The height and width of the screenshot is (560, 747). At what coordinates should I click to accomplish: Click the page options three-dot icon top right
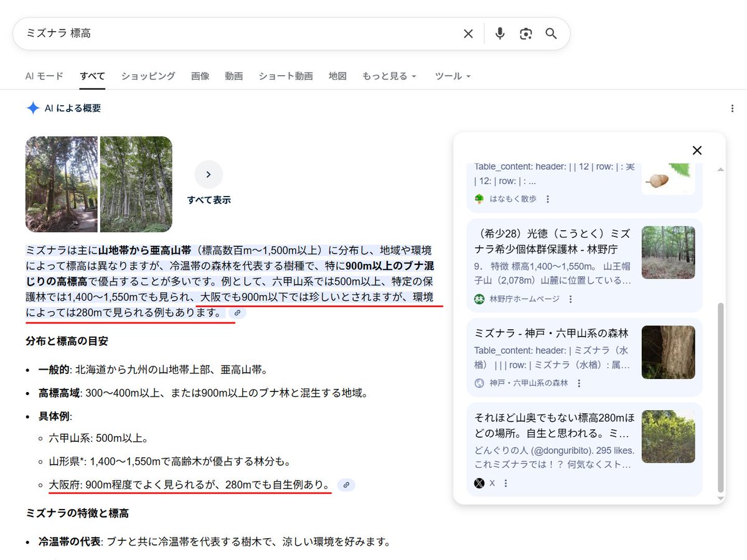click(x=732, y=108)
